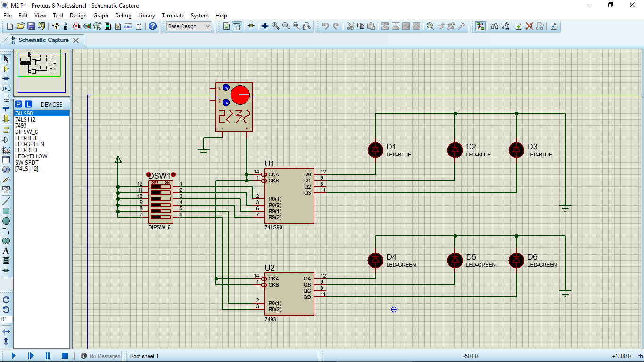Open Graph menu

click(x=101, y=16)
